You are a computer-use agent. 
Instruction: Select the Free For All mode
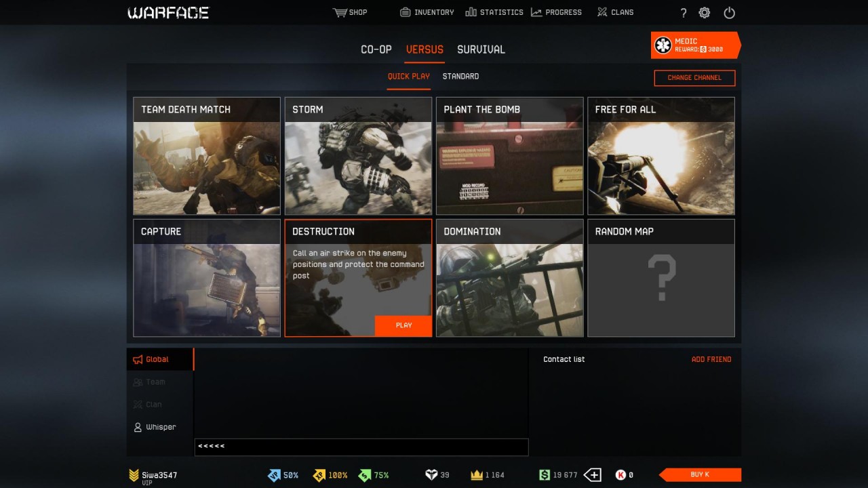(661, 156)
